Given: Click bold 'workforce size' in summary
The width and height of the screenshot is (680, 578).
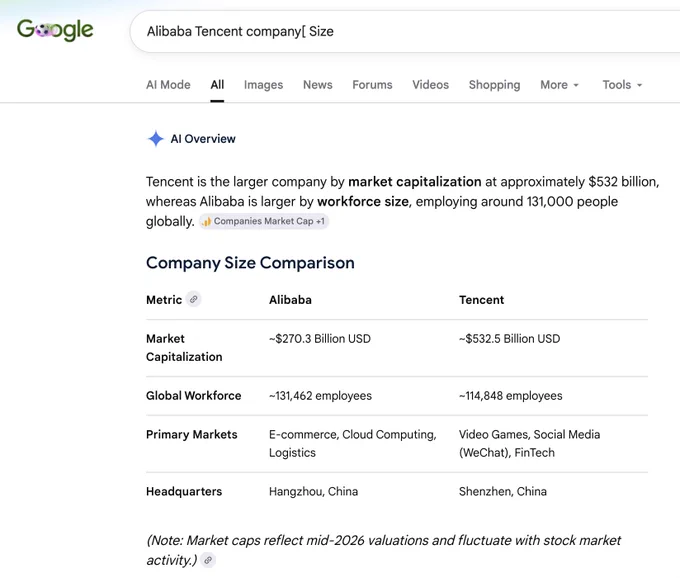Looking at the screenshot, I should (x=363, y=201).
